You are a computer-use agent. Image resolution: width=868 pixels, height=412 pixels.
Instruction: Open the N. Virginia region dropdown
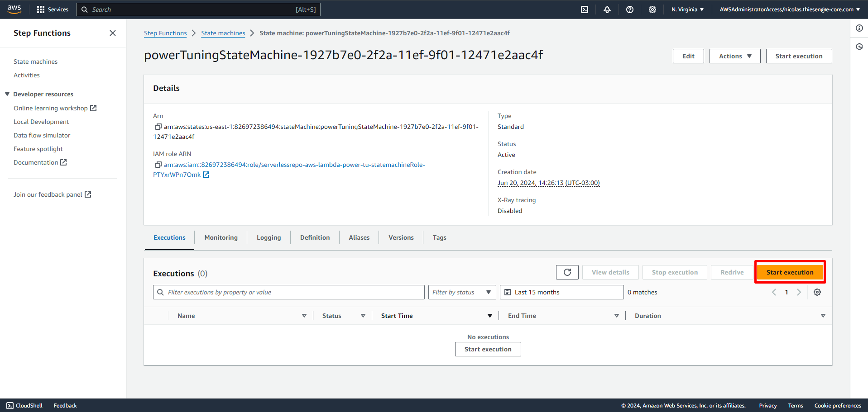pos(687,9)
